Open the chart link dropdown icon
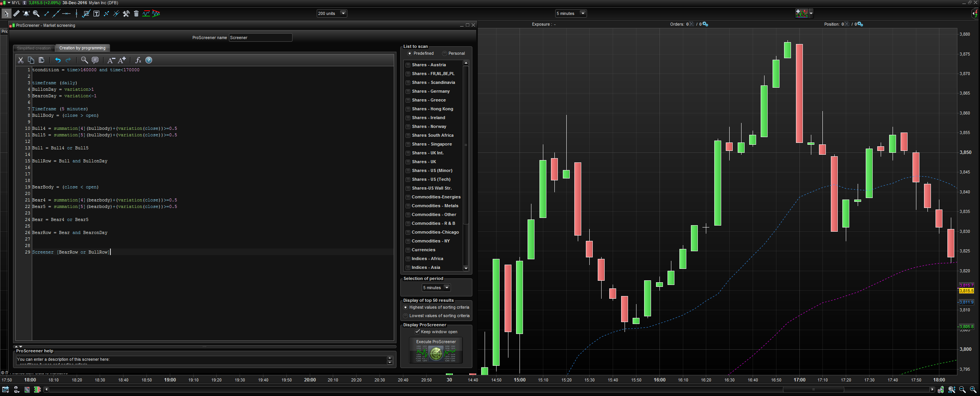Image resolution: width=980 pixels, height=396 pixels. pyautogui.click(x=16, y=389)
